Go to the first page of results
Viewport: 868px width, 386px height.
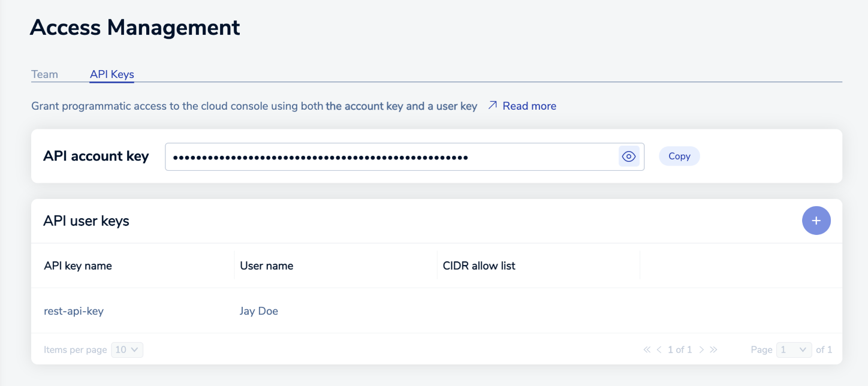point(647,349)
